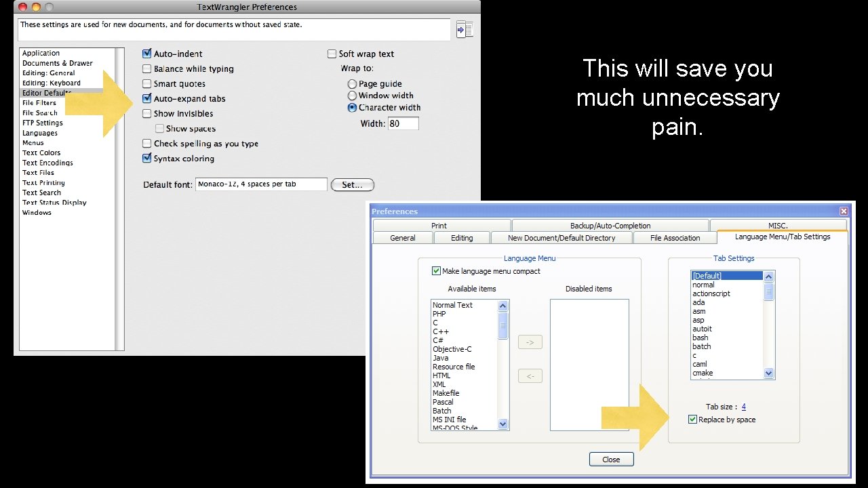Select Languages in TextWrangler category list
868x488 pixels.
tap(40, 133)
